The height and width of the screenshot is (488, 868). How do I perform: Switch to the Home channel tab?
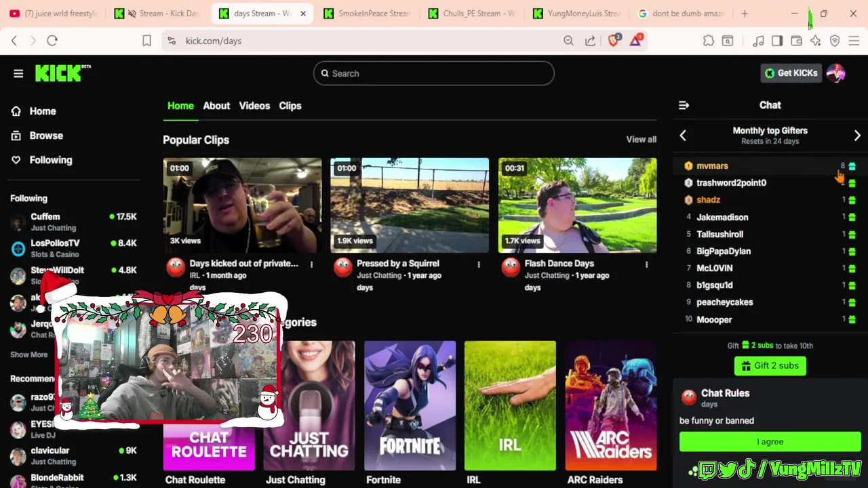180,106
